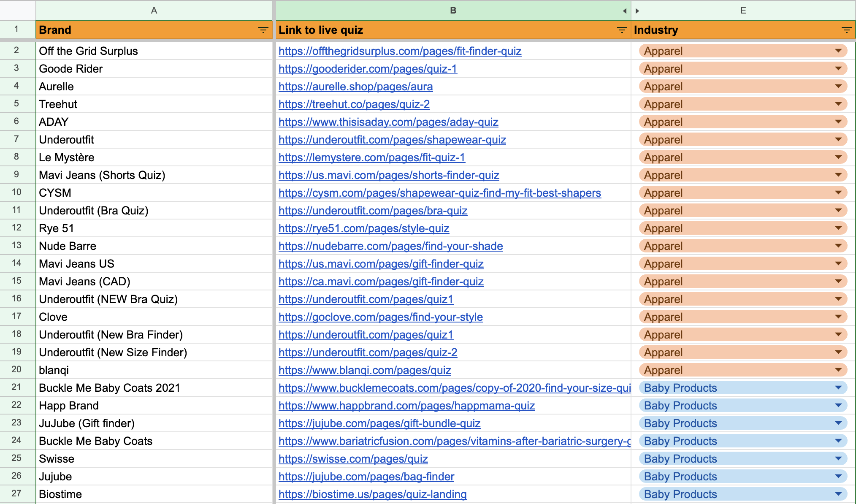The image size is (856, 504).
Task: Select the 'Buckle Me Baby Coats 2021' cell
Action: 154,388
